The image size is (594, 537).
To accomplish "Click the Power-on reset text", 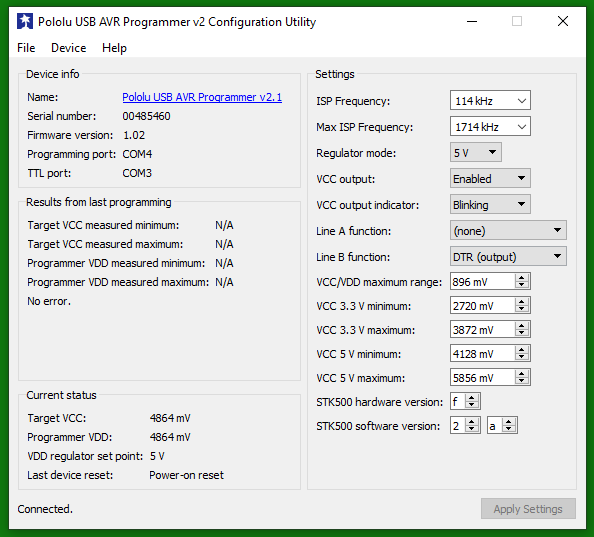I will 186,475.
